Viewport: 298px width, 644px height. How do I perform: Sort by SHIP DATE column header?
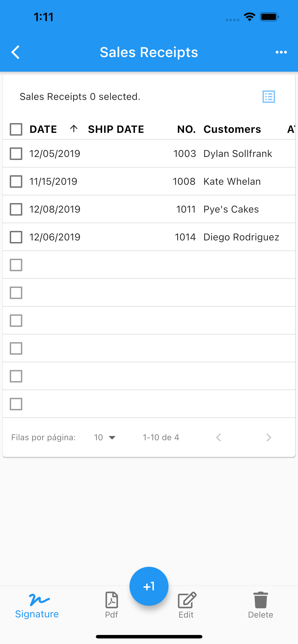(x=116, y=129)
